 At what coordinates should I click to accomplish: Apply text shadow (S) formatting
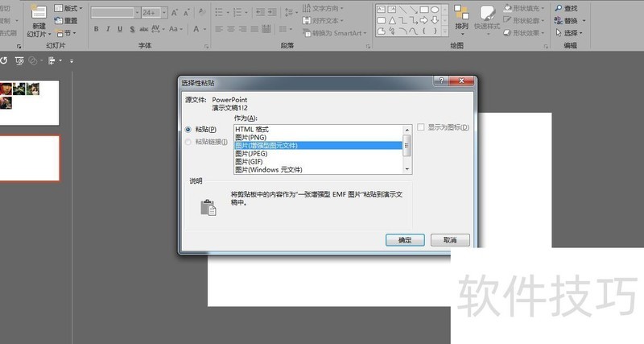point(132,29)
